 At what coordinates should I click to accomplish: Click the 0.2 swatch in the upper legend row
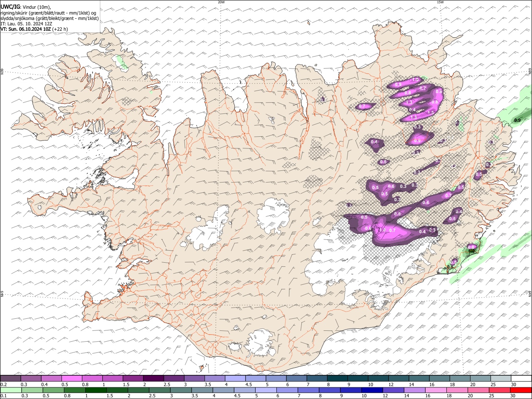tap(10, 378)
